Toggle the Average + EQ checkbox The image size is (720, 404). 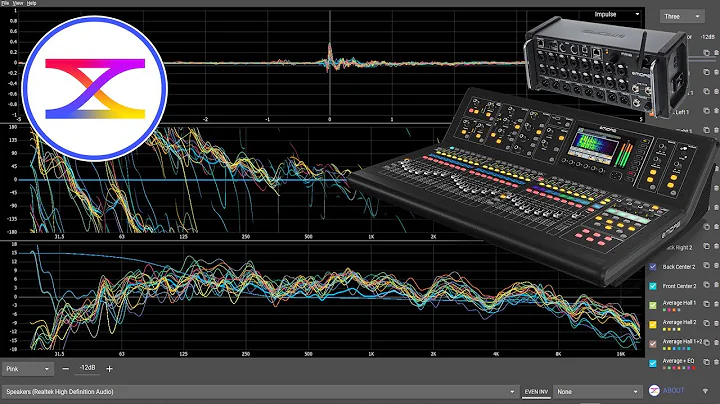(x=652, y=363)
